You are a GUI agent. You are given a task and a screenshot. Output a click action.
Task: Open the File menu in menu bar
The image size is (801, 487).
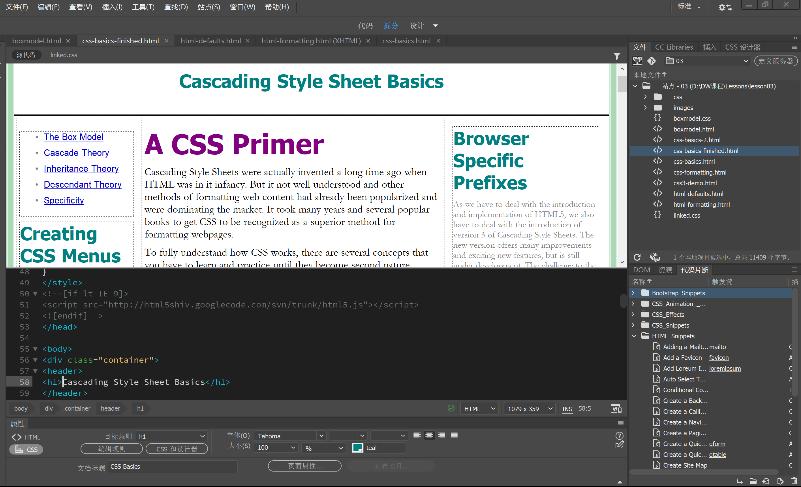click(x=16, y=7)
